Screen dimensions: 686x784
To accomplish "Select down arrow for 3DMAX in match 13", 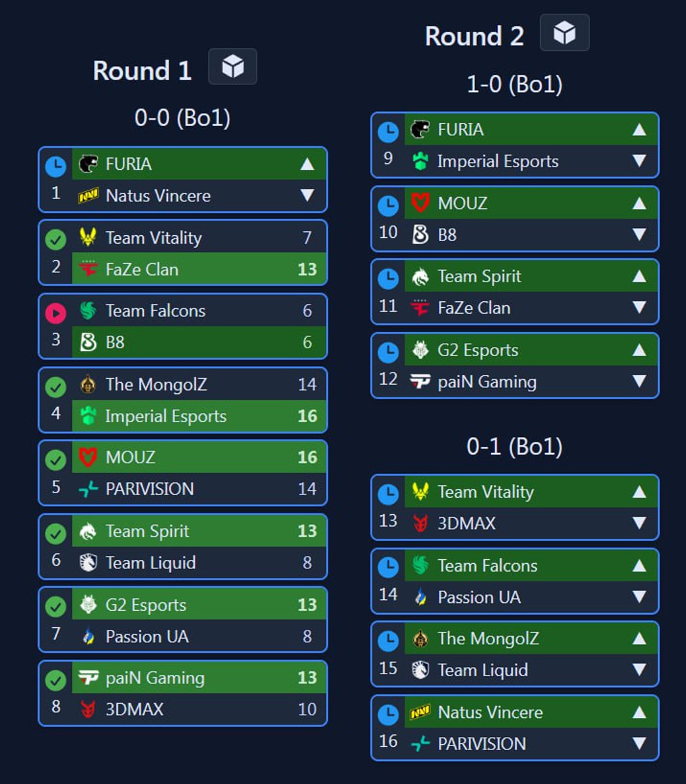I will (639, 523).
